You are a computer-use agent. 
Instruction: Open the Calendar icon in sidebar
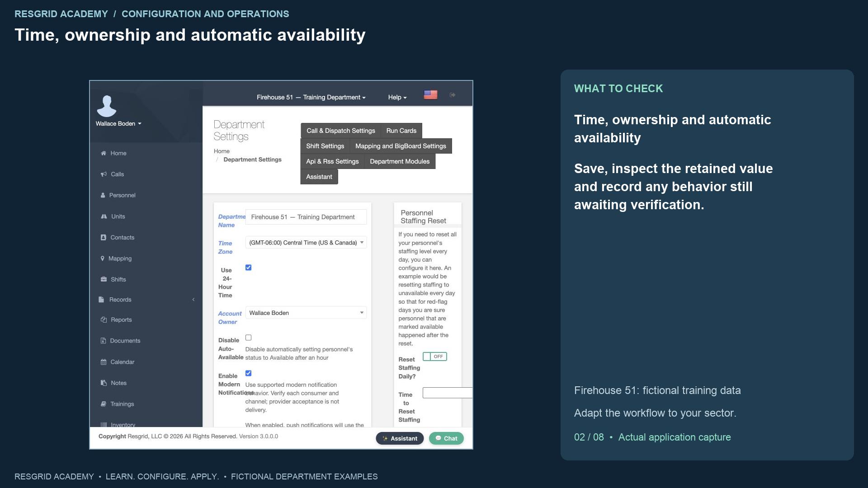click(x=104, y=362)
